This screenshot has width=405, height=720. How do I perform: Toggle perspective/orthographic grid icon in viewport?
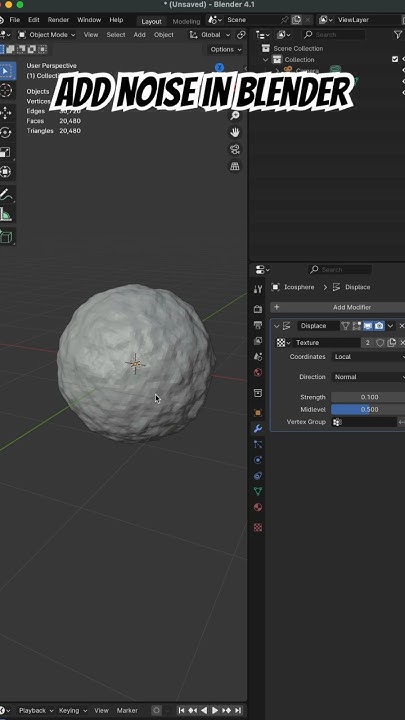235,166
